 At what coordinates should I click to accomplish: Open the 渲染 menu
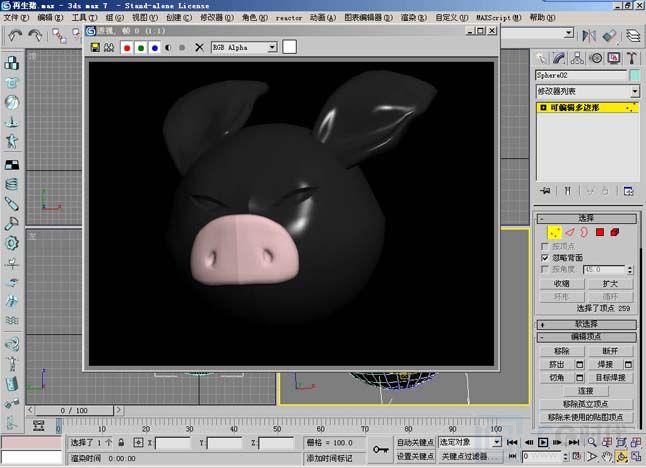(x=414, y=18)
